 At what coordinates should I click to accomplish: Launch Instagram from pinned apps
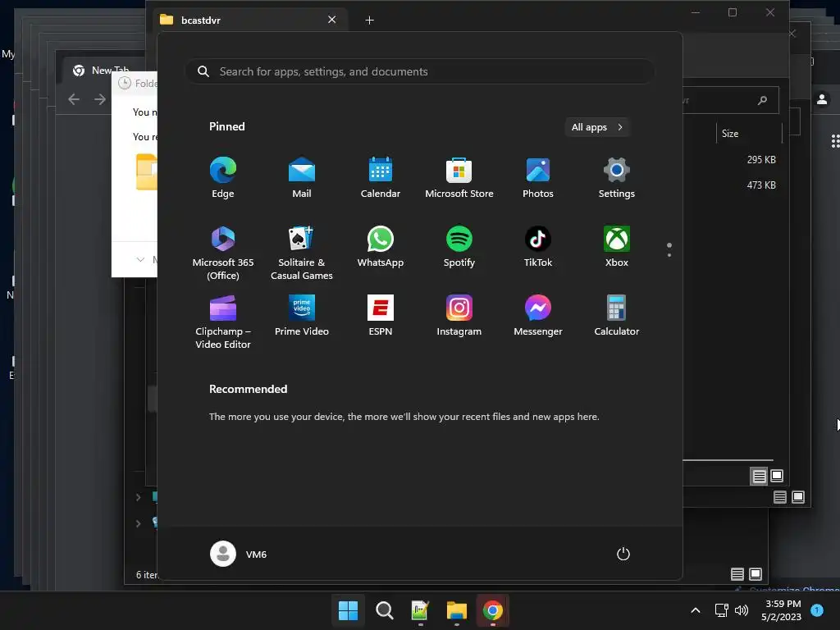click(x=459, y=316)
